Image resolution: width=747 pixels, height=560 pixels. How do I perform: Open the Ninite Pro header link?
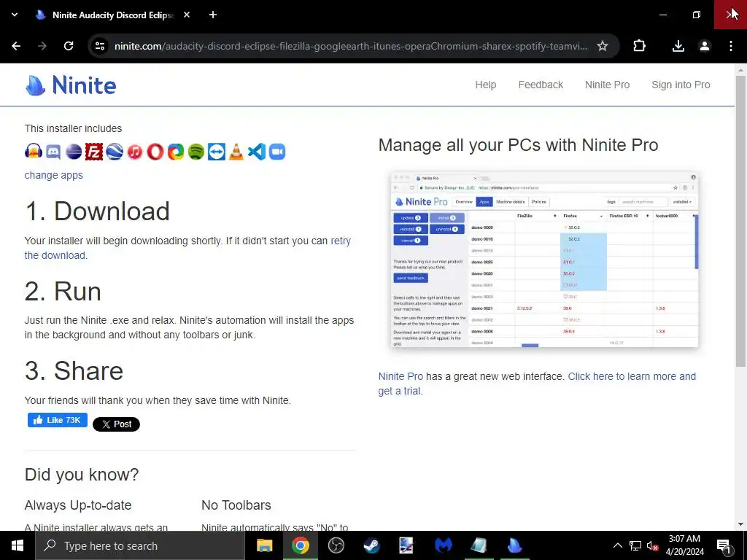click(607, 85)
